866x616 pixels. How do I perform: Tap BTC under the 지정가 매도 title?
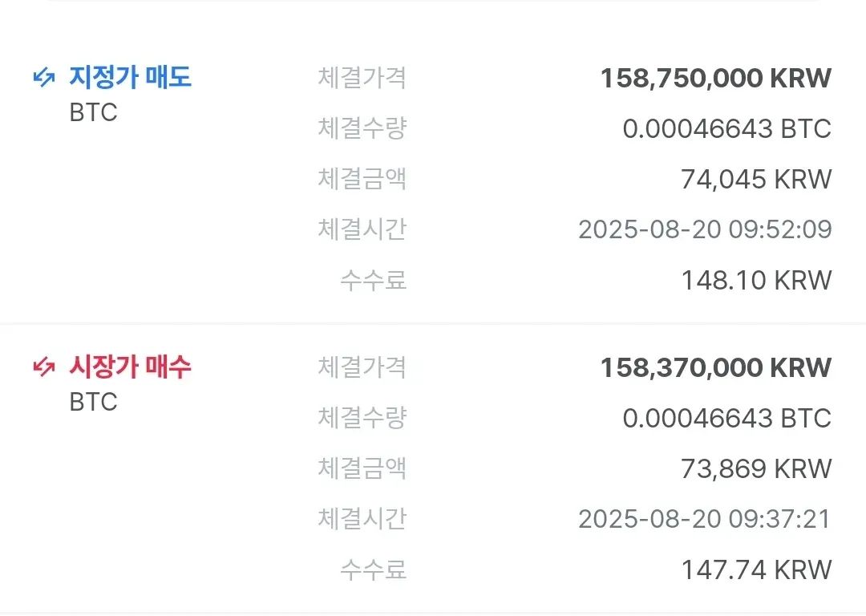93,112
